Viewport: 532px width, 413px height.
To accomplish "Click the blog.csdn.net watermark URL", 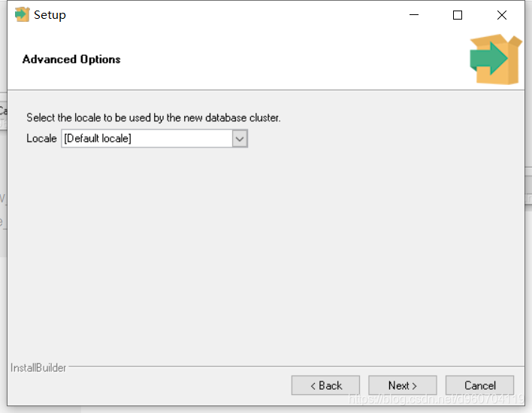I will pos(436,399).
